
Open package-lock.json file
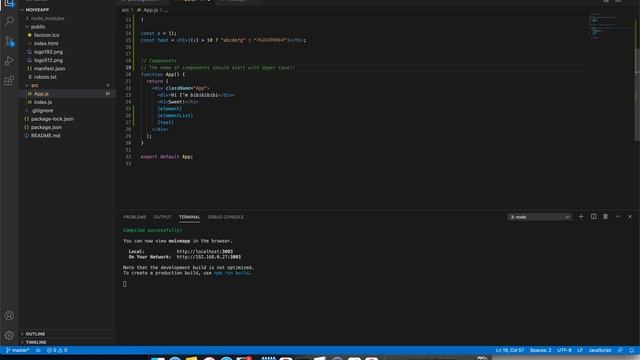[x=52, y=119]
